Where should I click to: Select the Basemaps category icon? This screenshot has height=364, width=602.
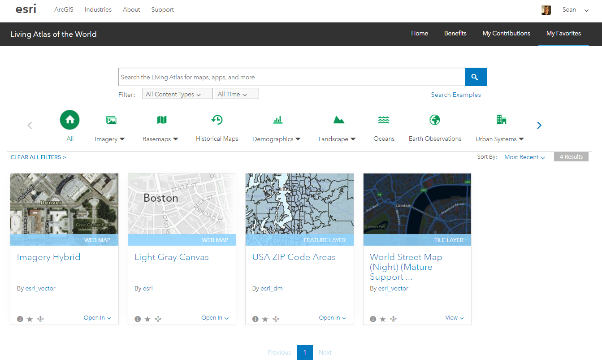[x=161, y=120]
